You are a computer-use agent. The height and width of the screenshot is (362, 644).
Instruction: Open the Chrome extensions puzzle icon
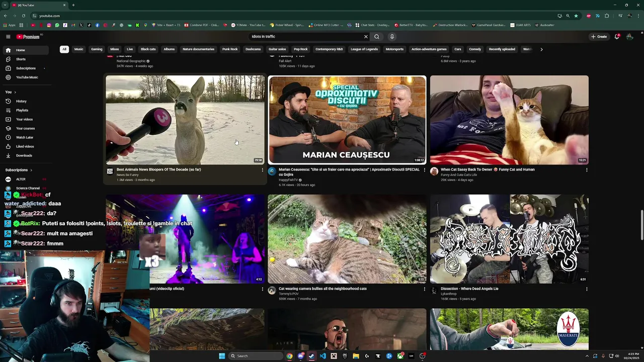tap(607, 16)
